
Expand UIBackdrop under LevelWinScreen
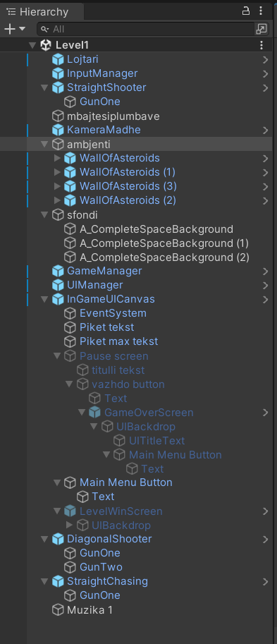tap(69, 525)
